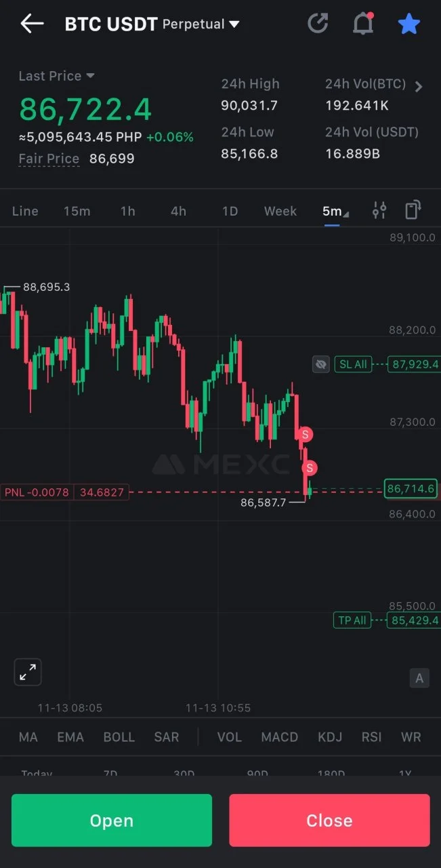Select the TP All take-profit line label
The image size is (441, 868).
point(352,620)
